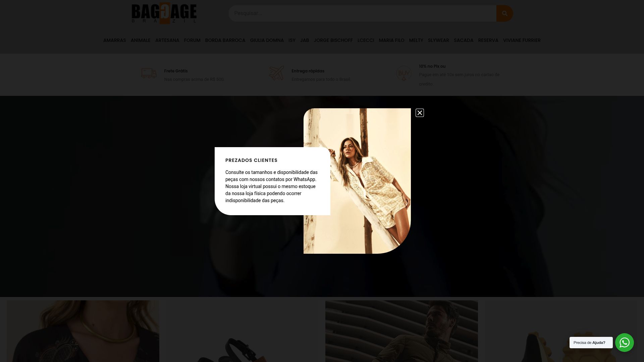Click the orange search magnifier button
Viewport: 644px width, 362px height.
tap(504, 13)
